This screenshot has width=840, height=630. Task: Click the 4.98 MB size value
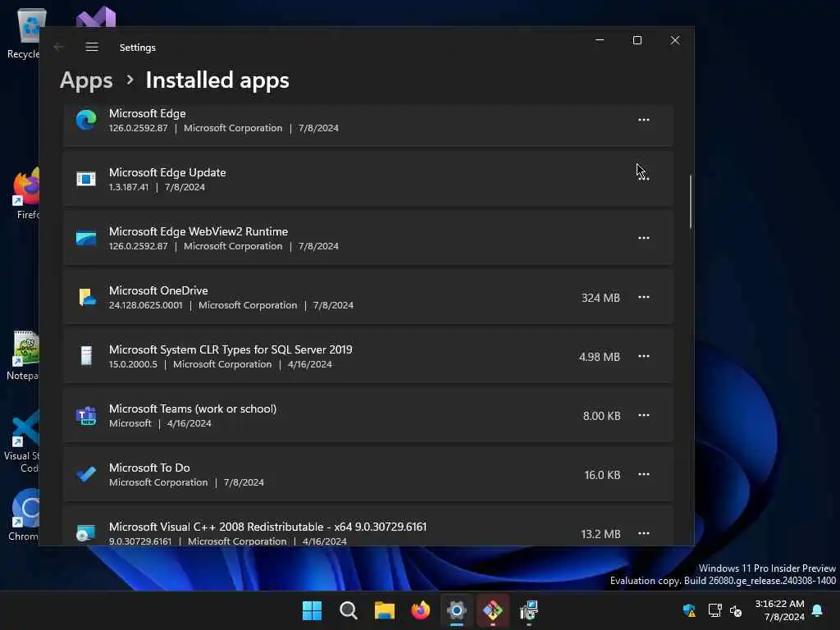pyautogui.click(x=599, y=357)
